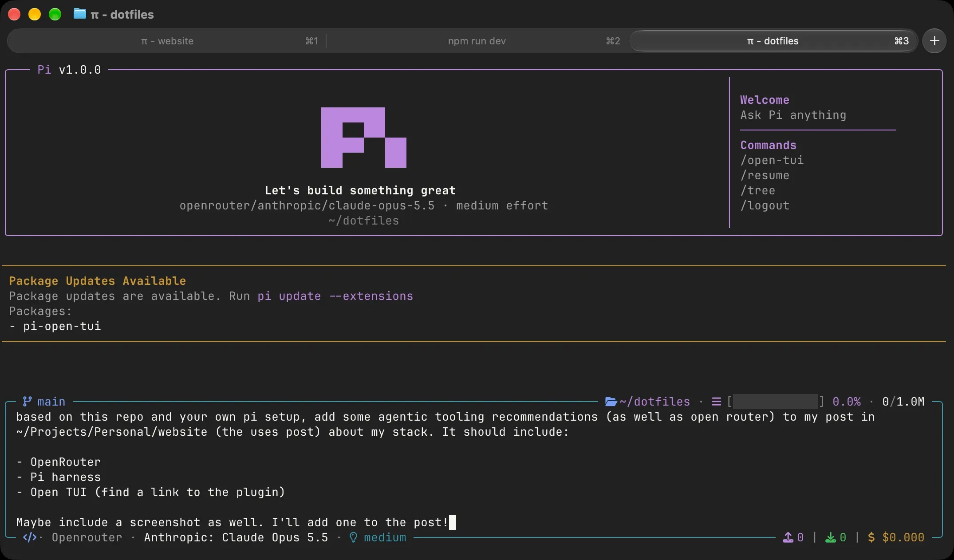Click the download tokens icon
Screen dimensions: 954x560
point(830,537)
